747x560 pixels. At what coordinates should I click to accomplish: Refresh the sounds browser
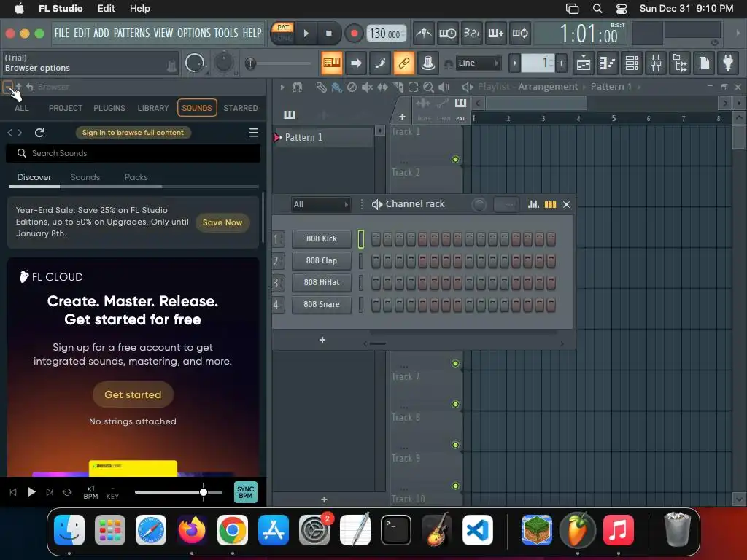pos(39,133)
